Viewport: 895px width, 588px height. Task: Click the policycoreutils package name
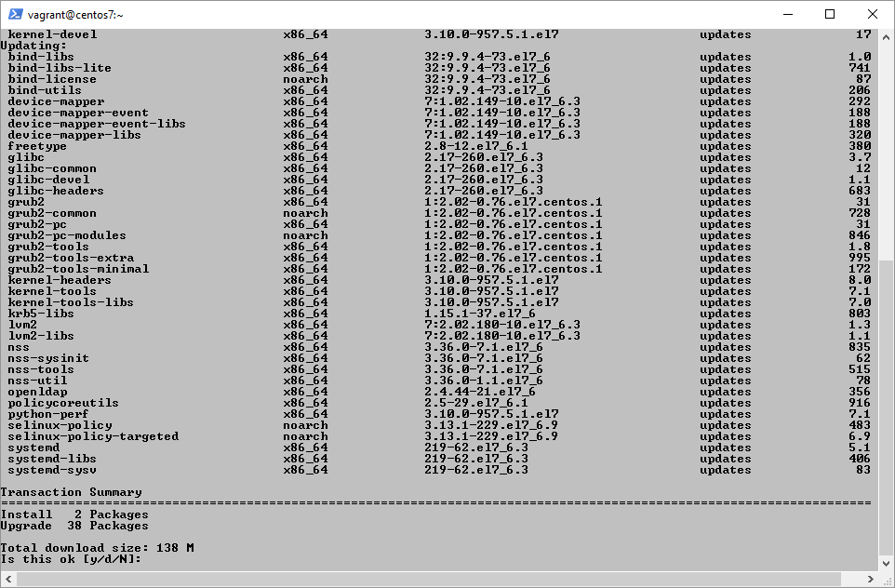(x=63, y=403)
